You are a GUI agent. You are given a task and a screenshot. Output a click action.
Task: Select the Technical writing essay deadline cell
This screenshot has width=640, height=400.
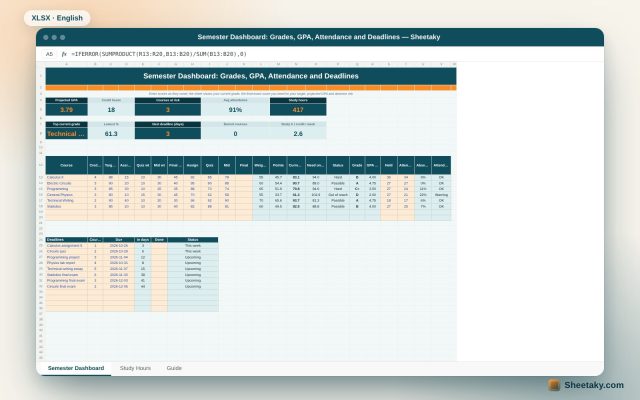tap(67, 269)
